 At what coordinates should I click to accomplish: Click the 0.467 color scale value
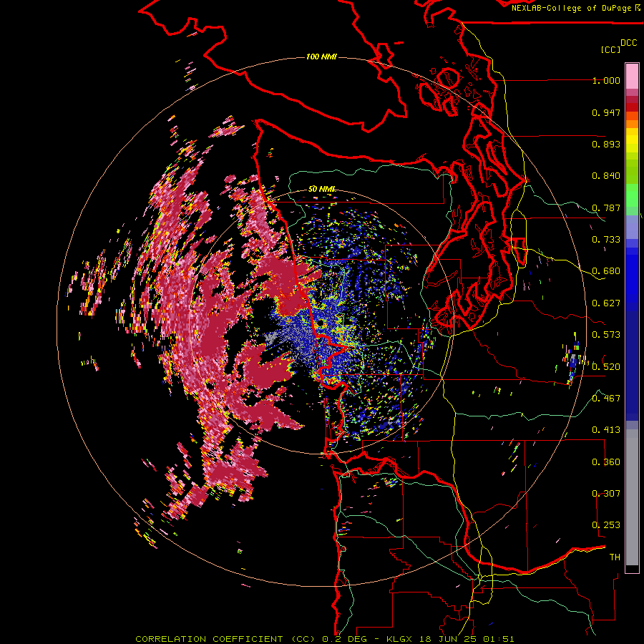pos(606,399)
